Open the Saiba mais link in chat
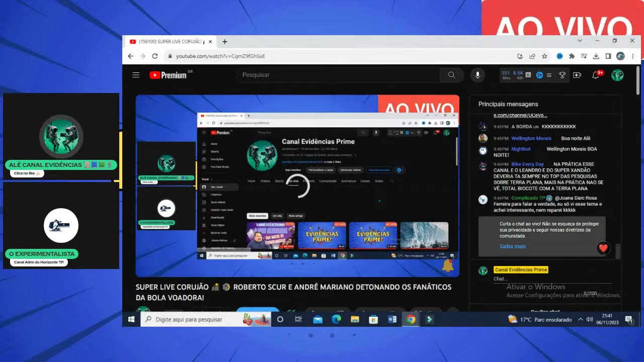644x362 pixels. coord(513,246)
